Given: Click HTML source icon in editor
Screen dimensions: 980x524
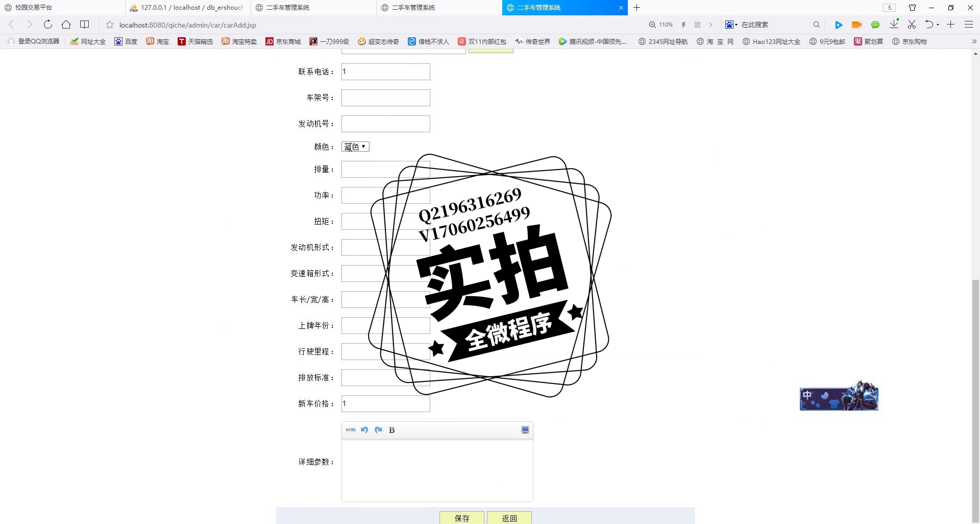Looking at the screenshot, I should coord(351,430).
